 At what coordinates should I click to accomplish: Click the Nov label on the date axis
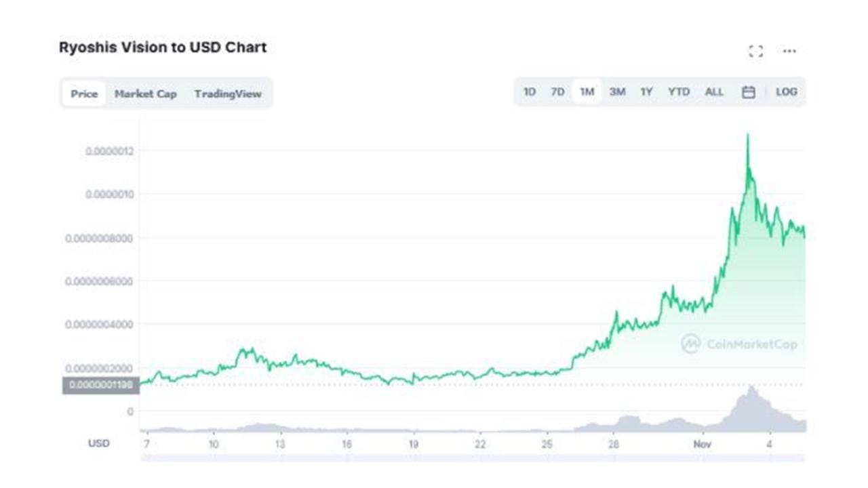pos(704,444)
